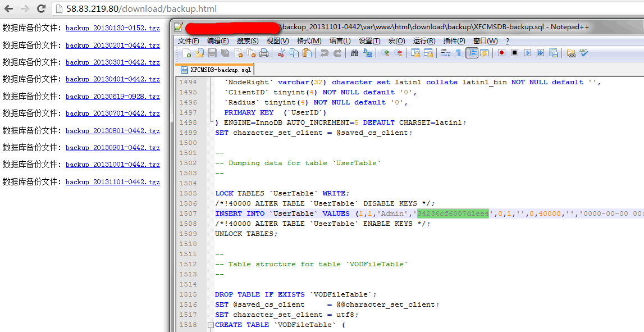This screenshot has height=332, width=644.
Task: Click the browser address bar URL
Action: tap(141, 8)
